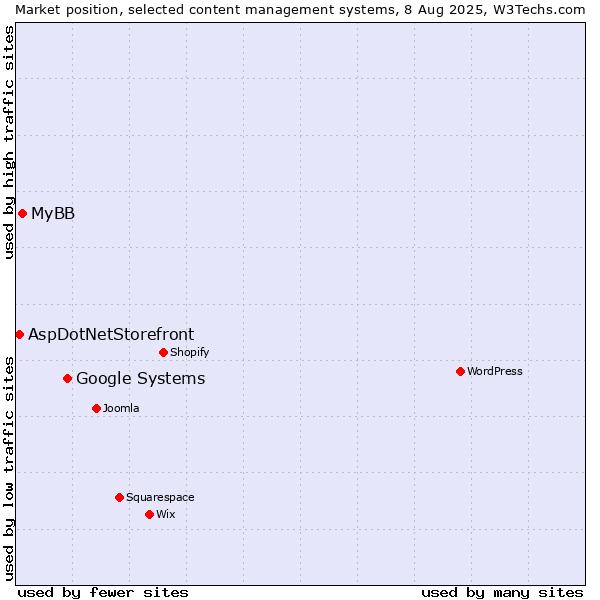Click the AspDotNetStorefront red marker
The image size is (600, 600).
click(20, 335)
